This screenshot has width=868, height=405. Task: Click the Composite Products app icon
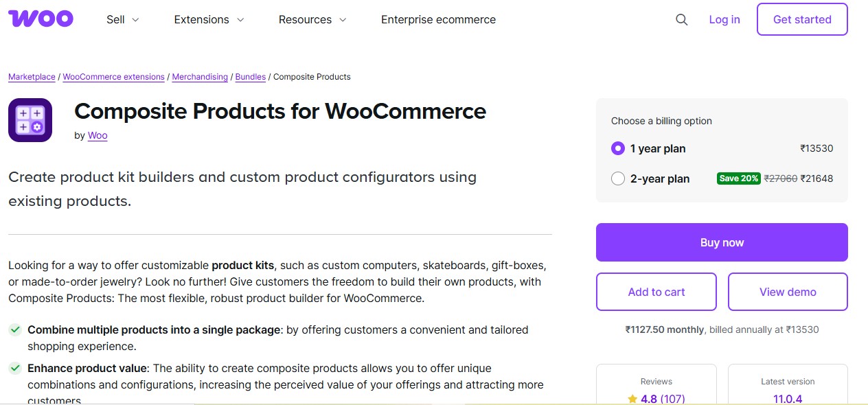click(30, 119)
